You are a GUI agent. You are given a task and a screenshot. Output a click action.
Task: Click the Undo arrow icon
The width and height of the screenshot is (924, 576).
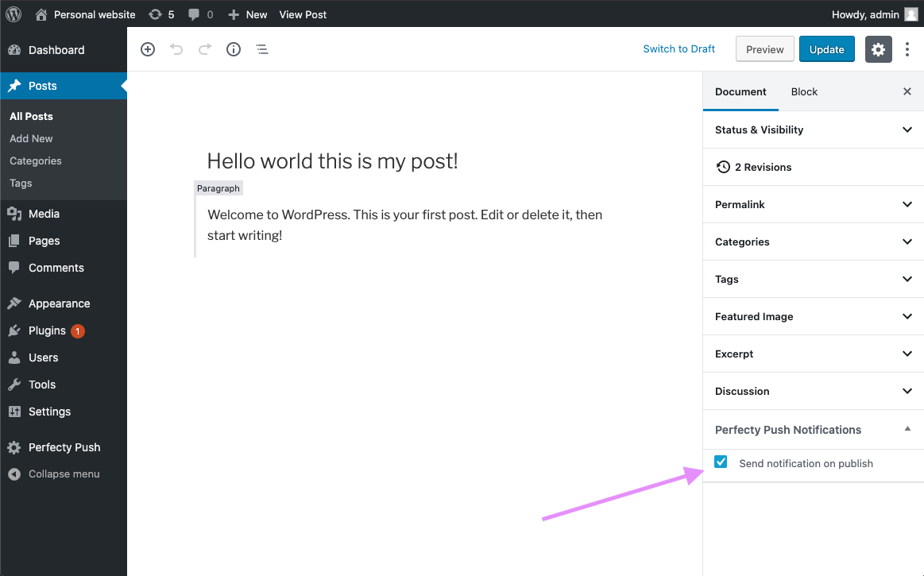click(176, 49)
